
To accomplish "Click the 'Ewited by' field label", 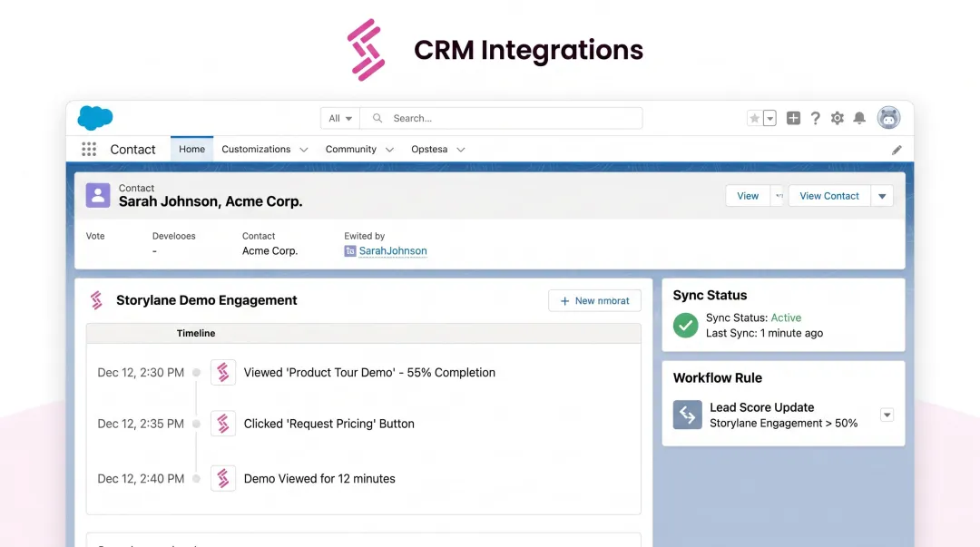I will pos(365,236).
